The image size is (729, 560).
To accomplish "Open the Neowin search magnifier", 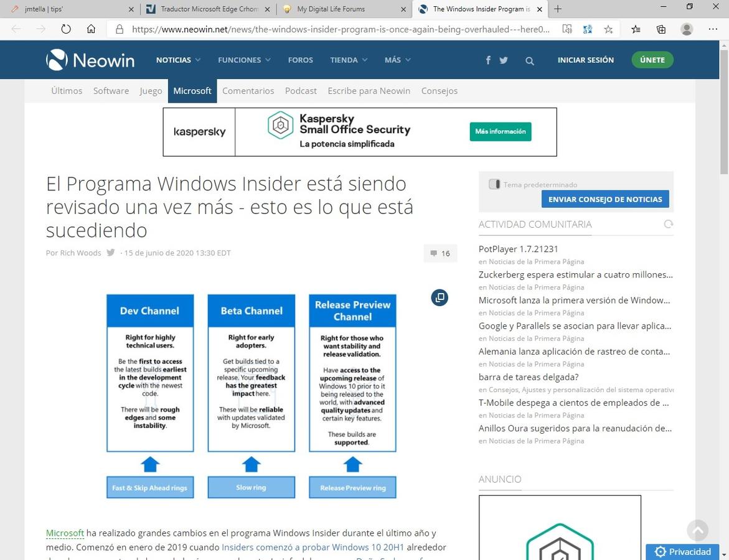I will 530,60.
